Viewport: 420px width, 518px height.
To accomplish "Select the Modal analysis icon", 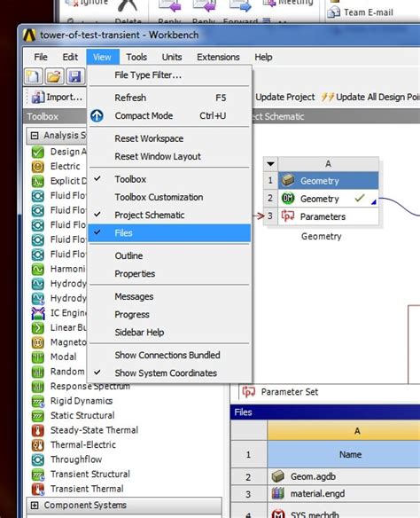I will point(37,357).
